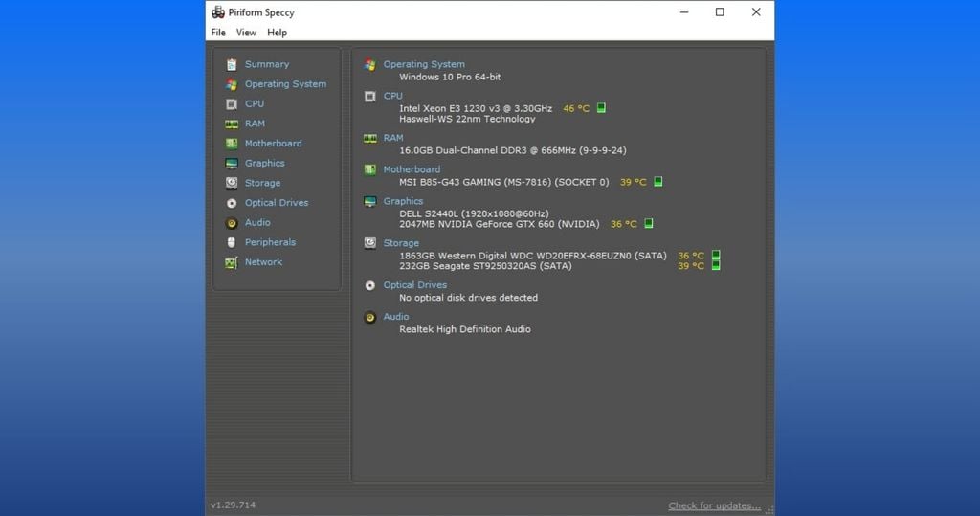Click the NVIDIA GeForce GTX 660 line

click(500, 225)
